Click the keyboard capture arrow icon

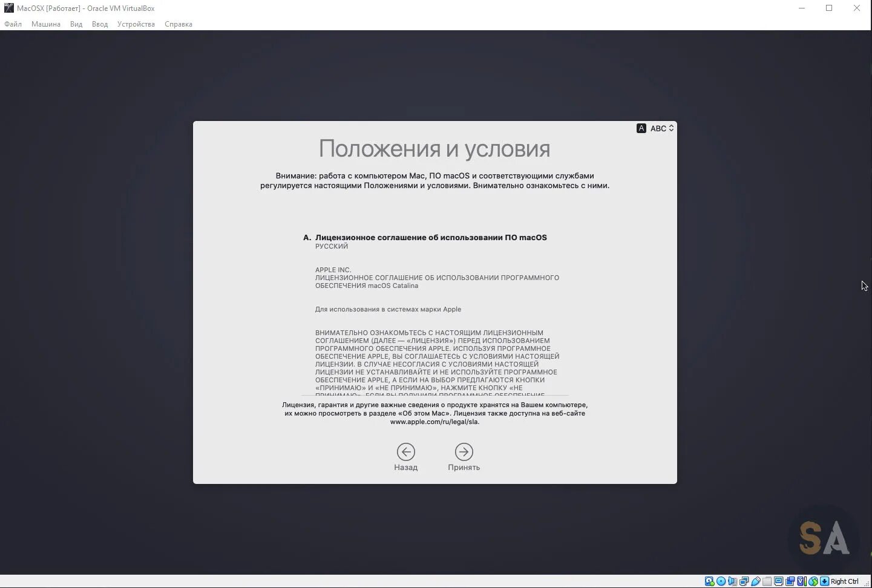[824, 581]
